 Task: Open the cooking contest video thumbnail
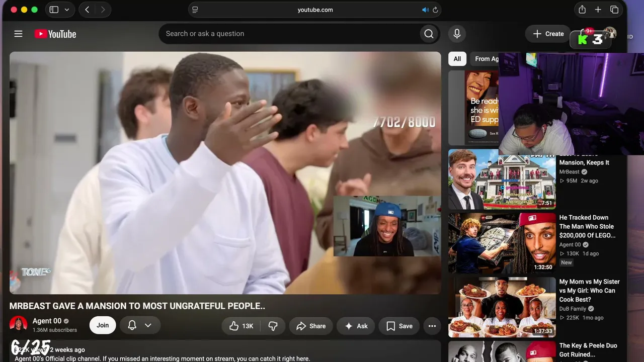(x=502, y=307)
